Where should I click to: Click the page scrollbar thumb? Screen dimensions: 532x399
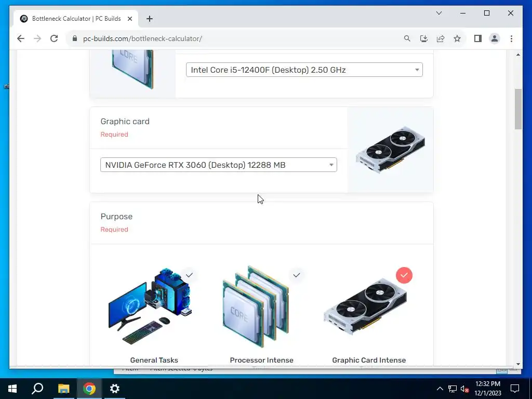coord(518,109)
